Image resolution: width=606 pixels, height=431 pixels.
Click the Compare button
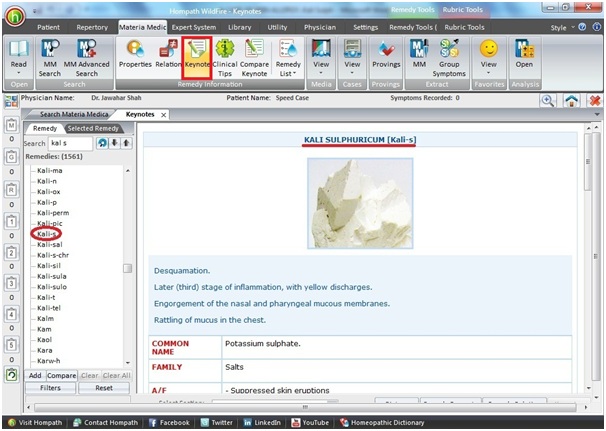[x=61, y=375]
